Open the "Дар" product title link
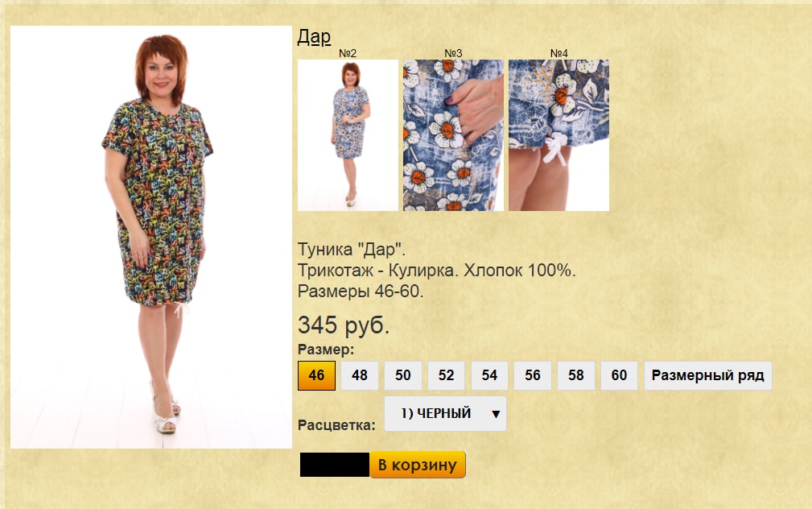This screenshot has width=812, height=509. click(x=314, y=37)
